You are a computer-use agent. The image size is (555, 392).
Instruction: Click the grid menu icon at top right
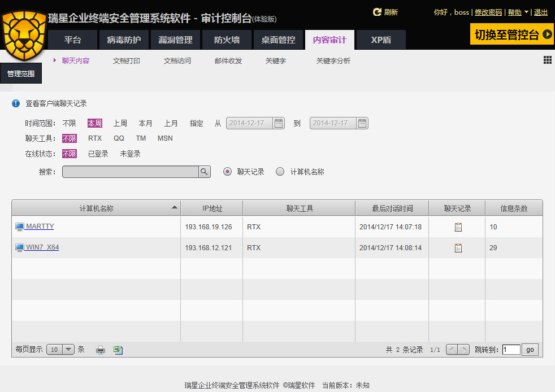pyautogui.click(x=547, y=60)
